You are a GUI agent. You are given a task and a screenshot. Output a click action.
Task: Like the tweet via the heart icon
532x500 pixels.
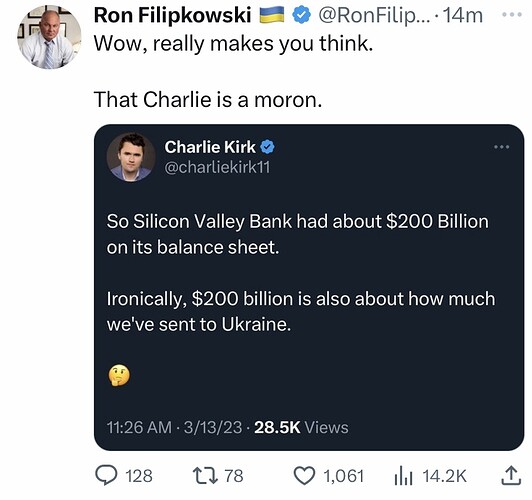point(304,476)
